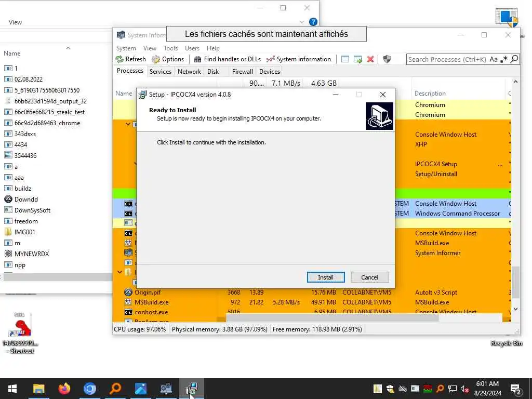Viewport: 532px width, 399px height.
Task: Open the notification center icon
Action: pos(516,389)
